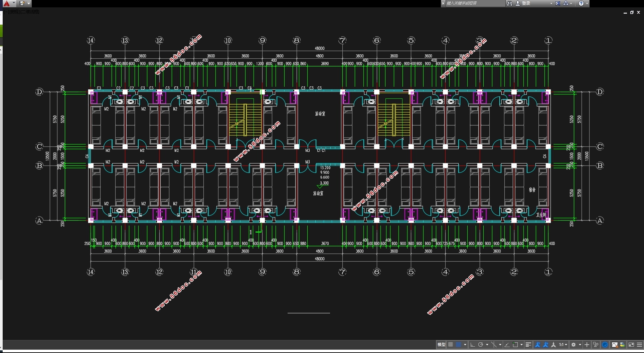Open snap mode settings dropdown
Image resolution: width=644 pixels, height=353 pixels.
click(x=465, y=345)
